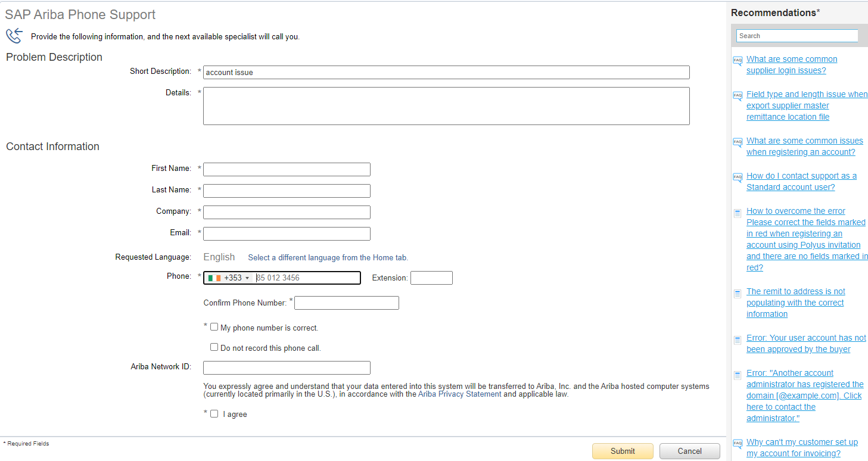
Task: Click the phone callback icon near the title
Action: click(14, 36)
